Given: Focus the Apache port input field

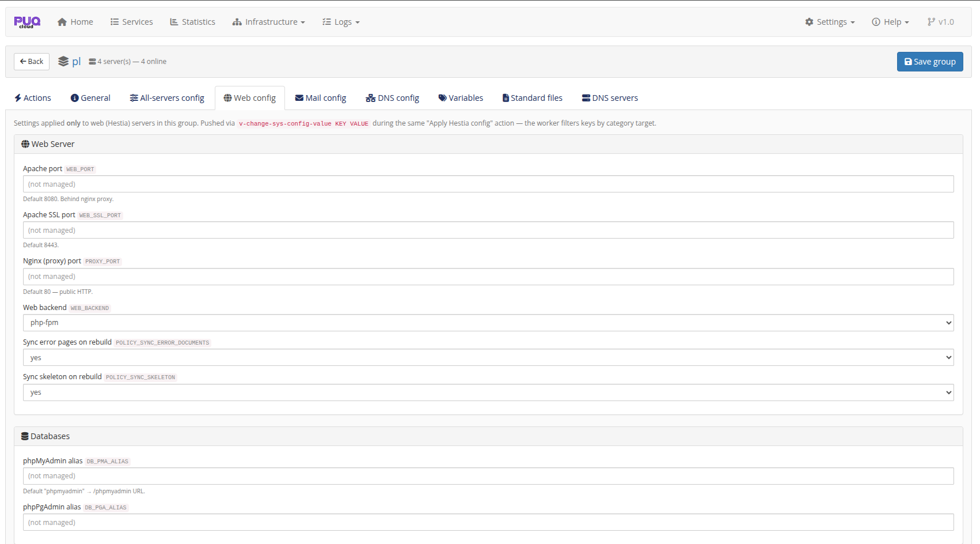Looking at the screenshot, I should click(x=488, y=184).
